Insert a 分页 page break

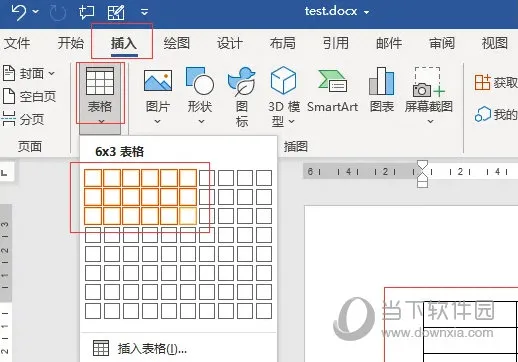click(23, 119)
